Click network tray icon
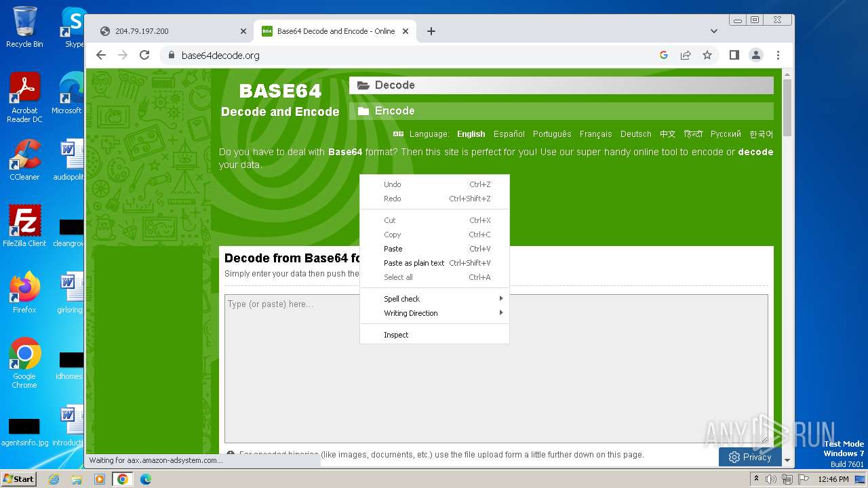 point(787,479)
